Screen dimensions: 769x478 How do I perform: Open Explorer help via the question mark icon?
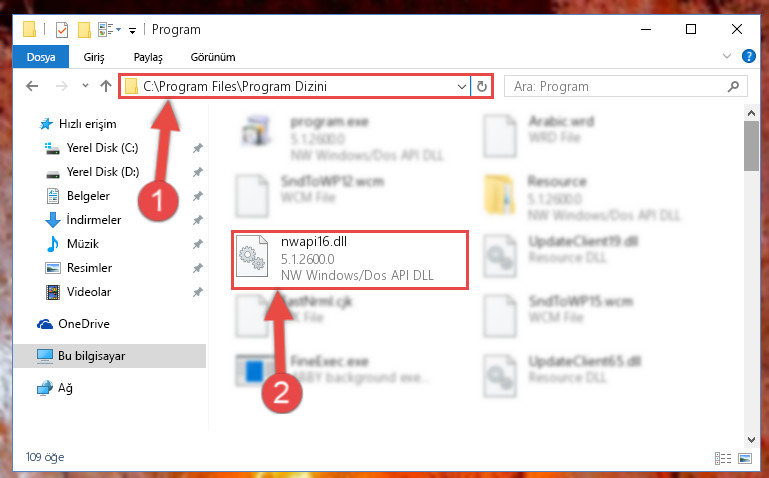click(x=748, y=56)
